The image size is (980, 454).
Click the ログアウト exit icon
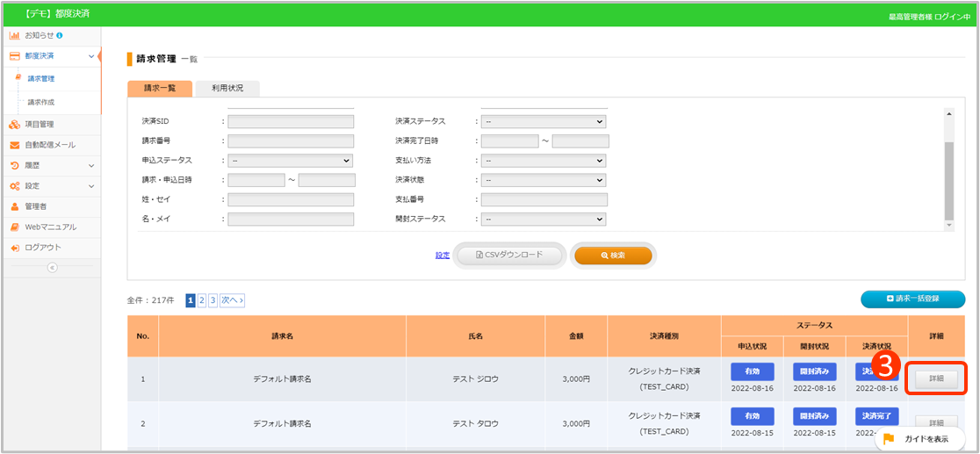click(15, 248)
